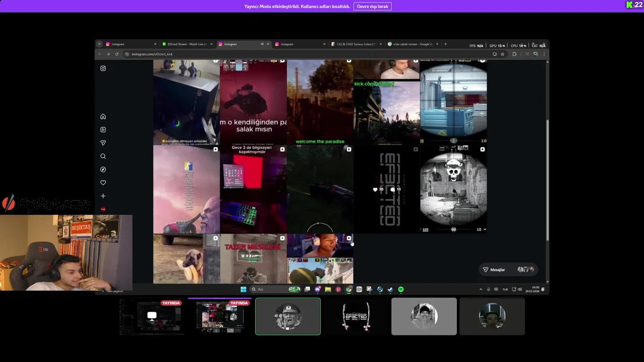The width and height of the screenshot is (644, 362).
Task: Select last participant tile on right
Action: 492,316
